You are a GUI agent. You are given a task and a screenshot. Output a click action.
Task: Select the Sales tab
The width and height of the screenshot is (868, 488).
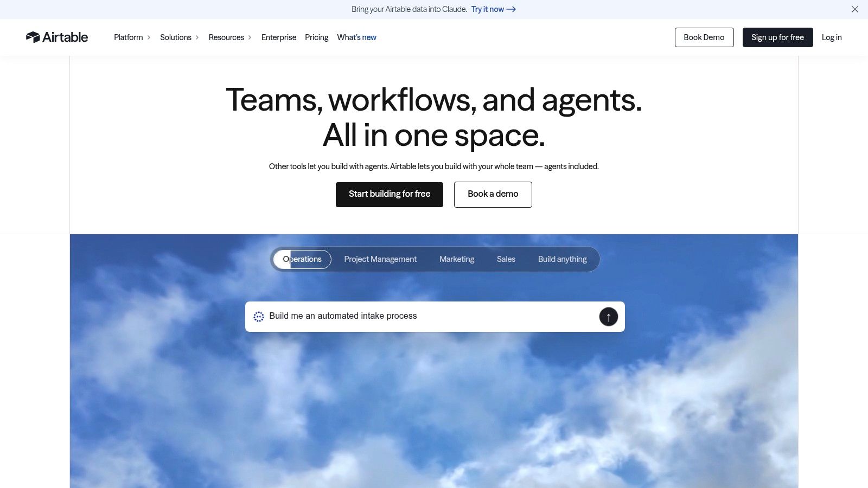coord(506,259)
